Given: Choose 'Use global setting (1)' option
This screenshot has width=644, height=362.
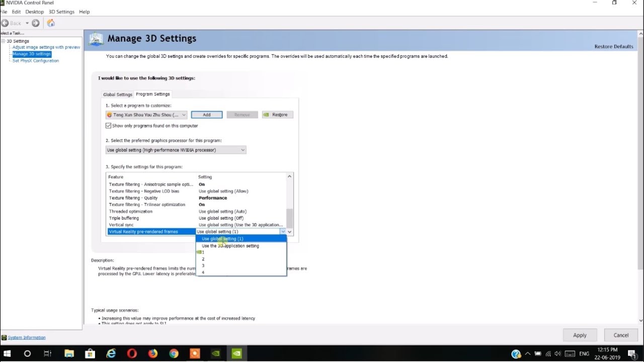Looking at the screenshot, I should [241, 239].
